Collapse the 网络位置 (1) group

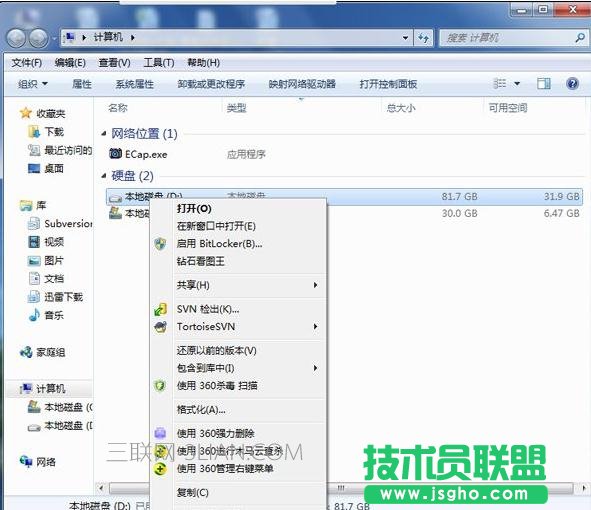pyautogui.click(x=104, y=133)
